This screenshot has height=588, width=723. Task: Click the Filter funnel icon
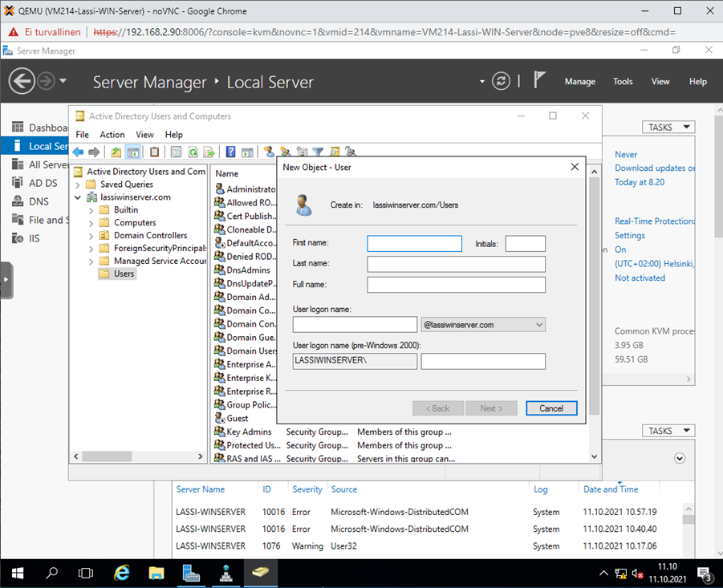click(318, 151)
